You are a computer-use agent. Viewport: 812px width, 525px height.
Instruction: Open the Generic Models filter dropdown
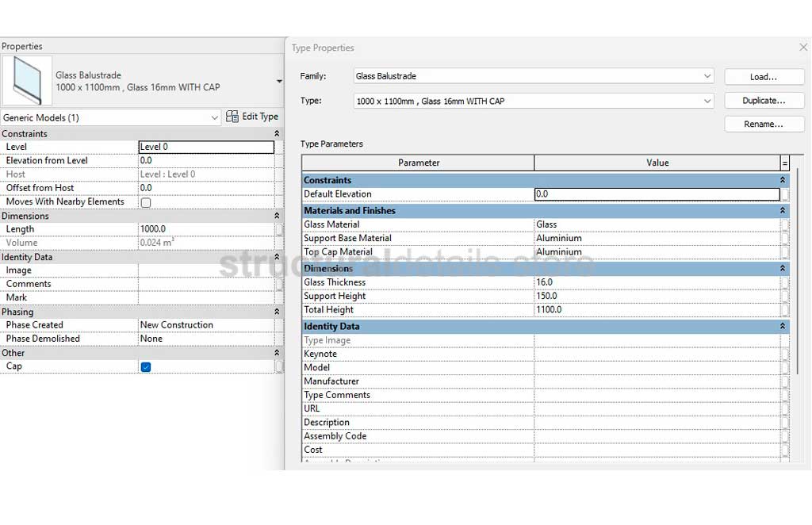(x=214, y=117)
